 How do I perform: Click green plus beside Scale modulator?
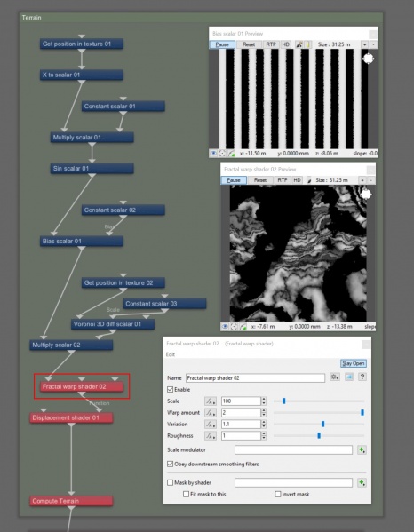362,450
